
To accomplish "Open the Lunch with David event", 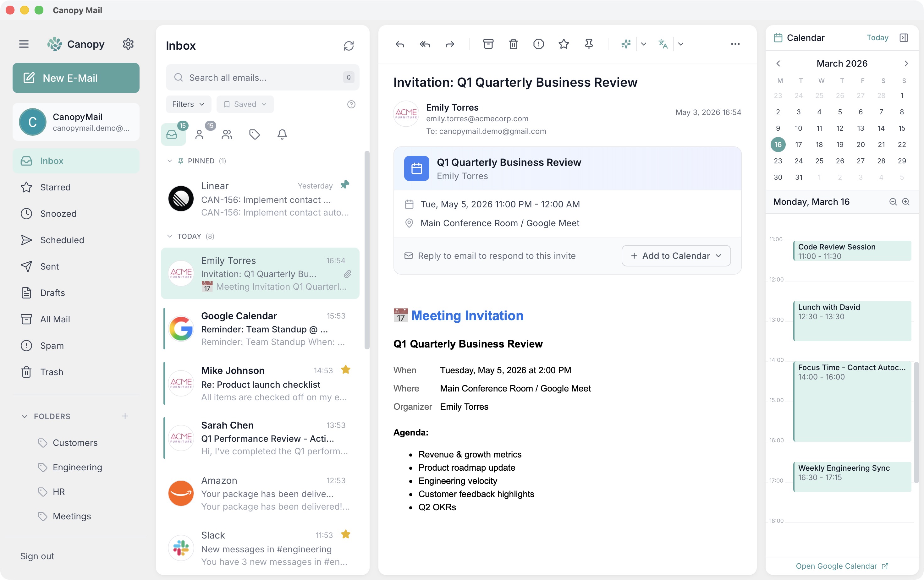I will pos(852,321).
